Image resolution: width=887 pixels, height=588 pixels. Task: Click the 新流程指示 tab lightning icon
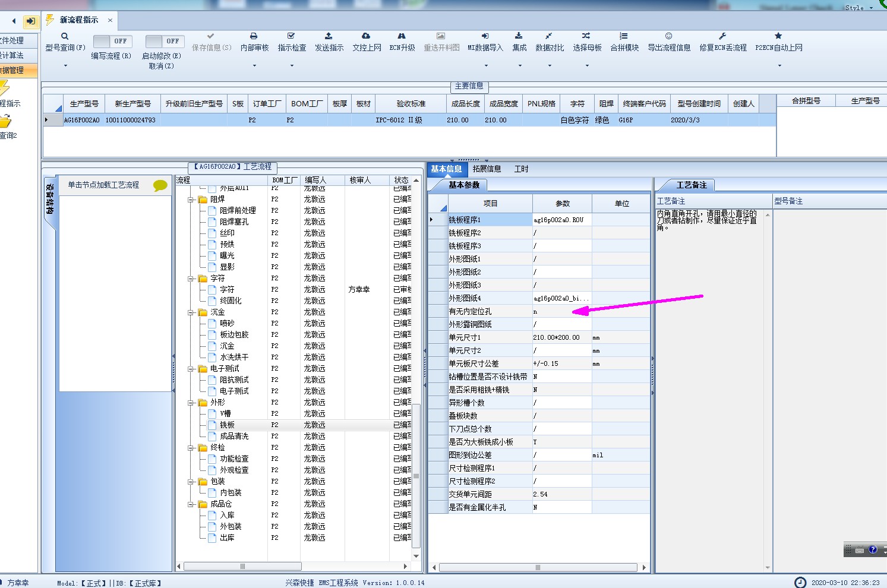[50, 20]
